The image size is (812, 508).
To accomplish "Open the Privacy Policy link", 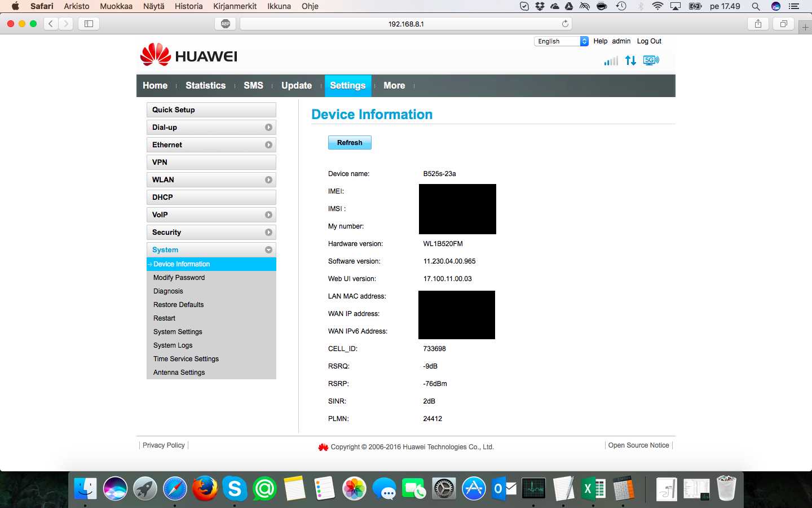I will coord(164,445).
